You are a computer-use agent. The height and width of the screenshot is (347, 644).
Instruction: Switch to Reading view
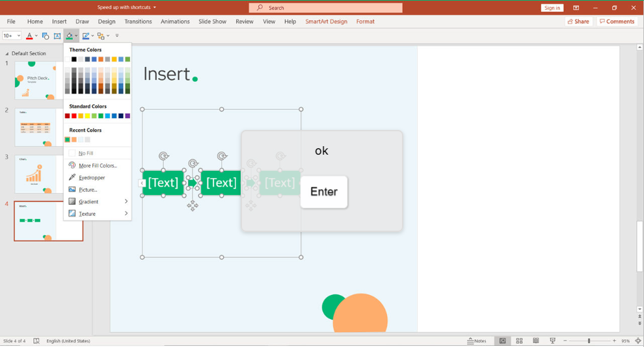536,341
